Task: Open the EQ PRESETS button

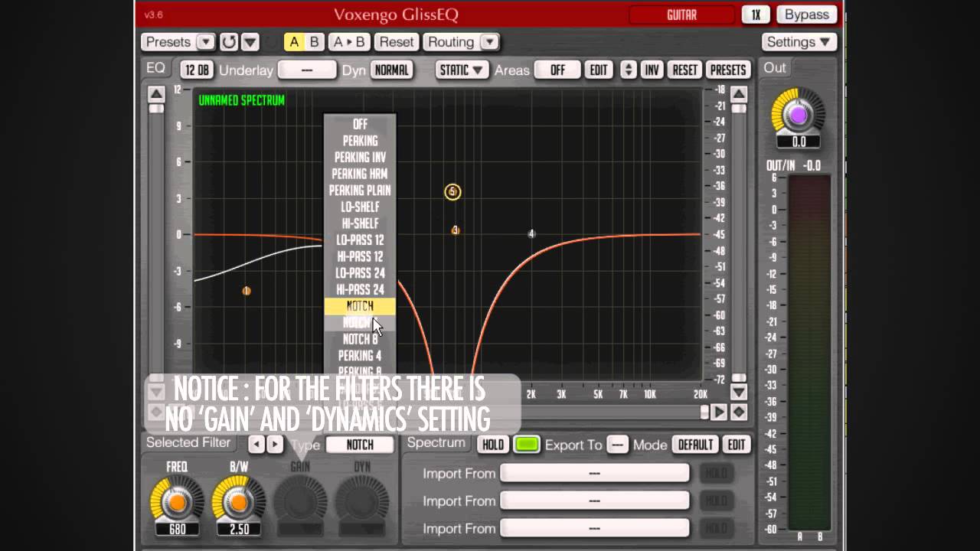Action: click(727, 70)
